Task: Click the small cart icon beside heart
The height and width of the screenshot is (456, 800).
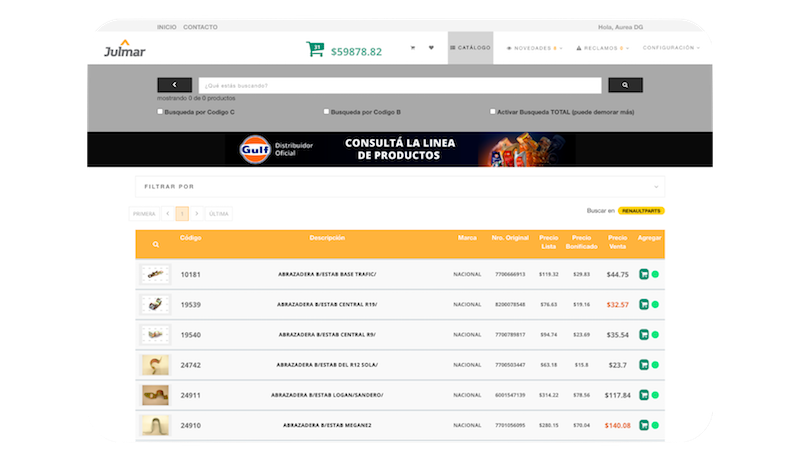Action: pos(412,48)
